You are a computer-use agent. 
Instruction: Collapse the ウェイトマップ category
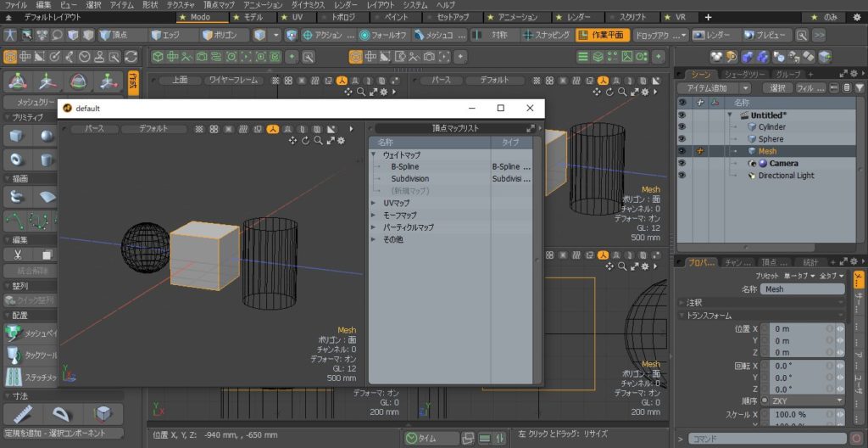tap(374, 155)
